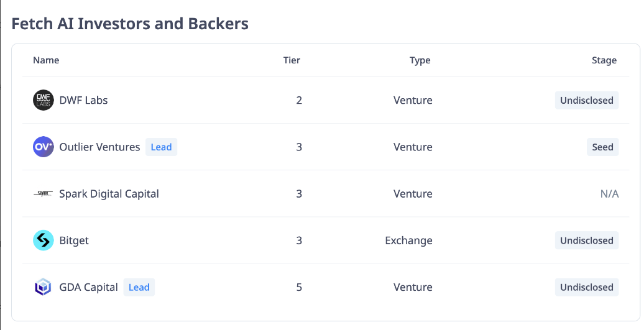Click the Spark Digital Capital logo
The height and width of the screenshot is (330, 644).
tap(43, 194)
